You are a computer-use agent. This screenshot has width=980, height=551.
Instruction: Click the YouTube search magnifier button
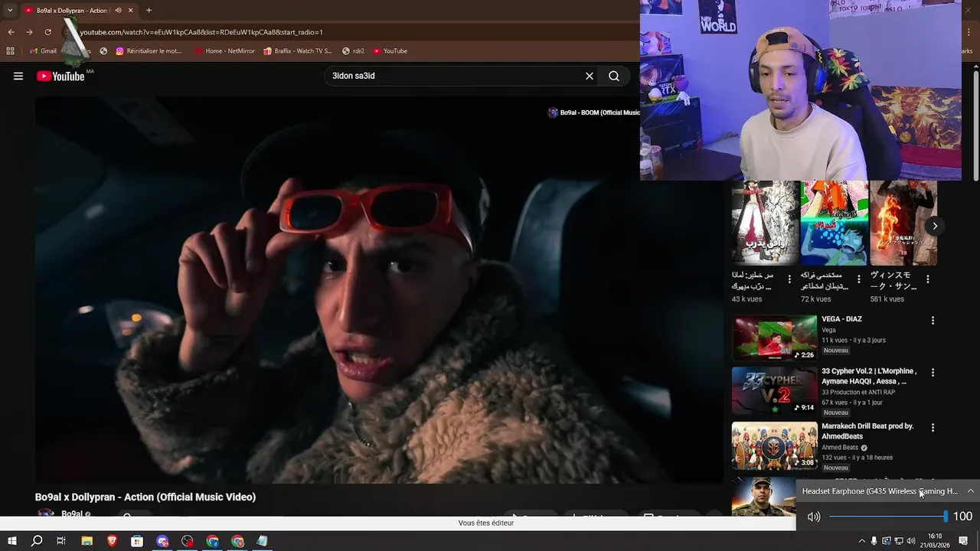(x=614, y=76)
